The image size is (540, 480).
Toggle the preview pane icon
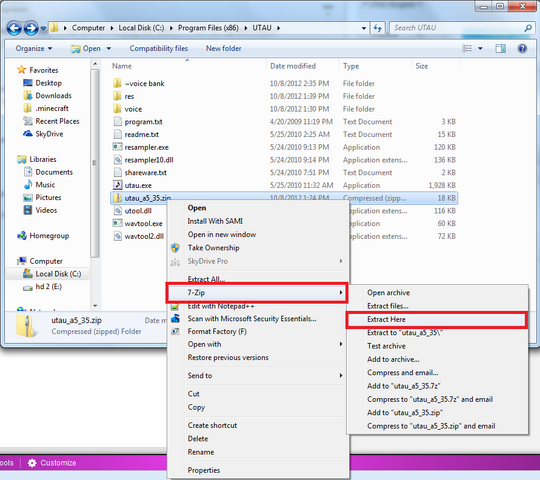(500, 49)
